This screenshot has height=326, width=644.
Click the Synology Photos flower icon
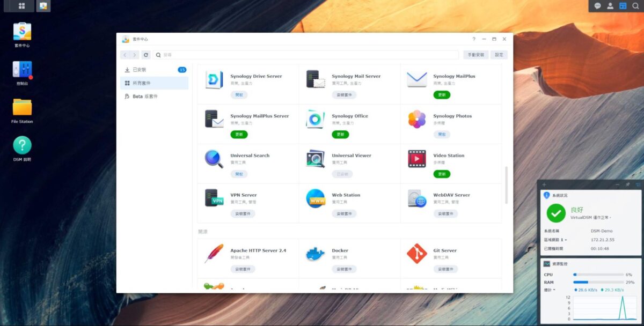pos(417,119)
